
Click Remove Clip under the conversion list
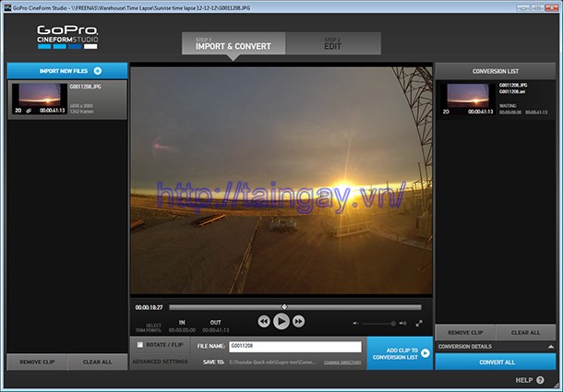coord(465,332)
